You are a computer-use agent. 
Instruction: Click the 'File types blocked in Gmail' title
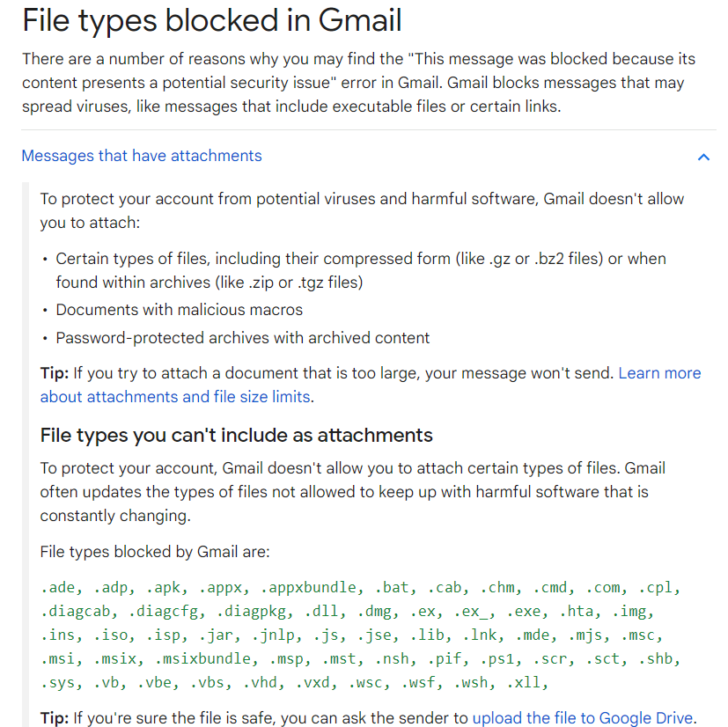click(211, 20)
